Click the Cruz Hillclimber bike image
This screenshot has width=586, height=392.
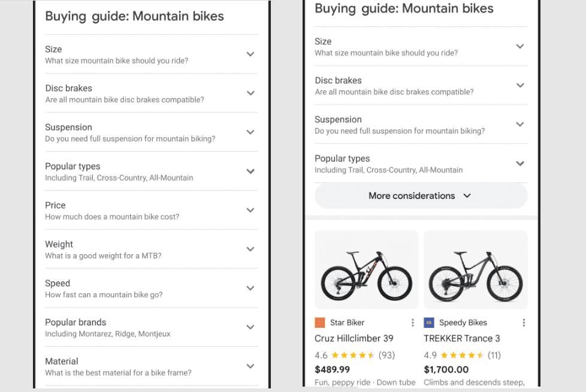[366, 269]
